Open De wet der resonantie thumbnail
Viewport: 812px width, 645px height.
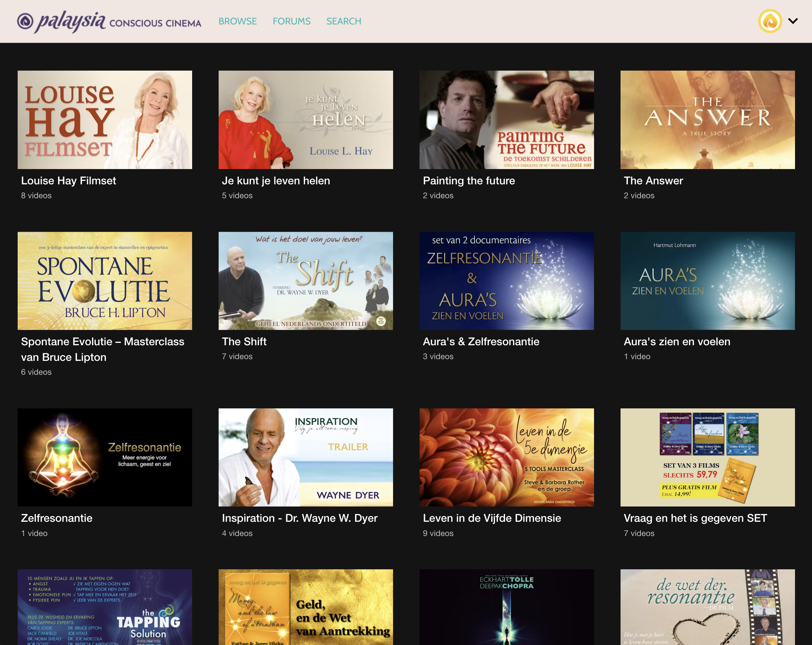[x=707, y=607]
